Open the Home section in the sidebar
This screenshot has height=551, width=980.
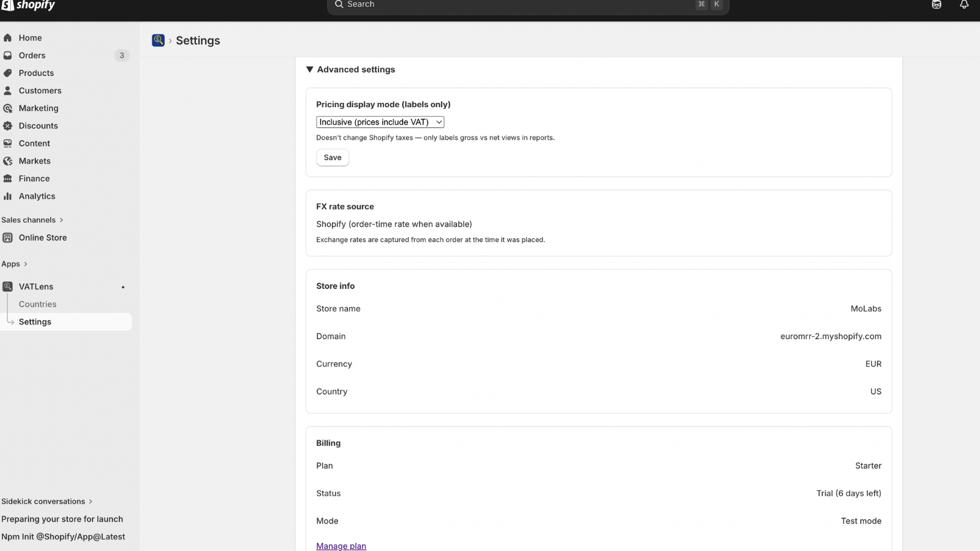pyautogui.click(x=8, y=37)
